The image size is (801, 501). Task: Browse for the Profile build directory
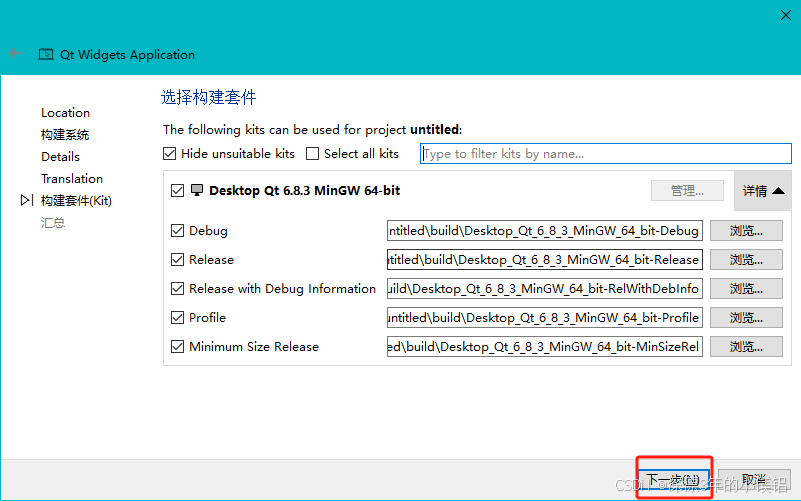746,318
